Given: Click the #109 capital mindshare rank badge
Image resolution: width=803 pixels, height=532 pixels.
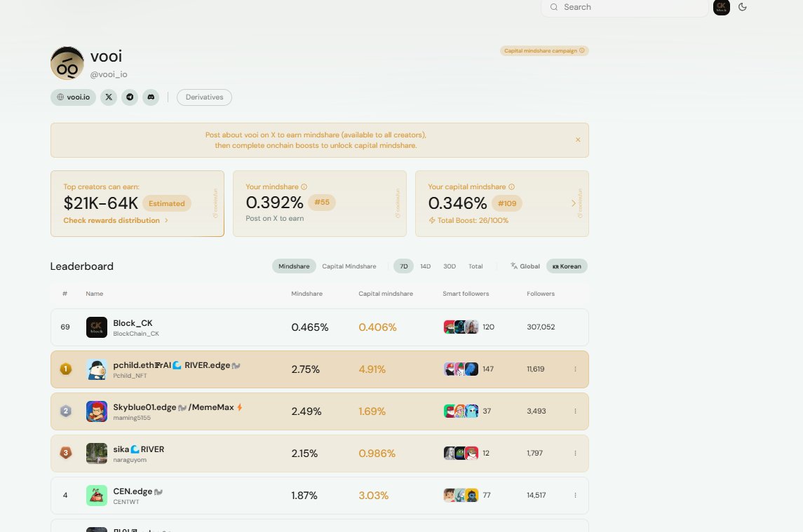Looking at the screenshot, I should [x=507, y=203].
